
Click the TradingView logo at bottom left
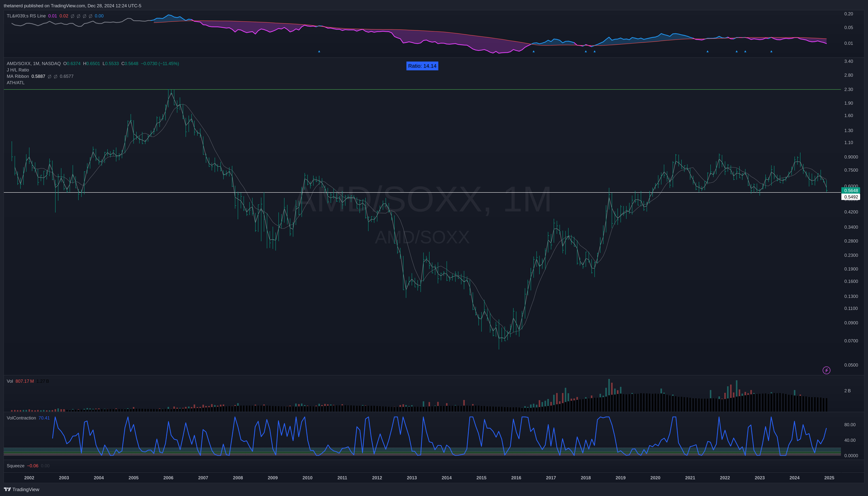point(21,489)
